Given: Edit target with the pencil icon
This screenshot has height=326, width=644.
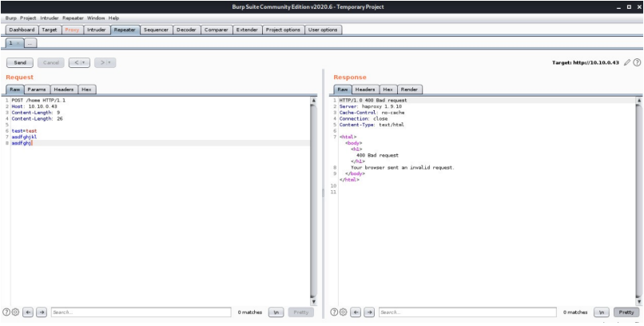Looking at the screenshot, I should 627,62.
